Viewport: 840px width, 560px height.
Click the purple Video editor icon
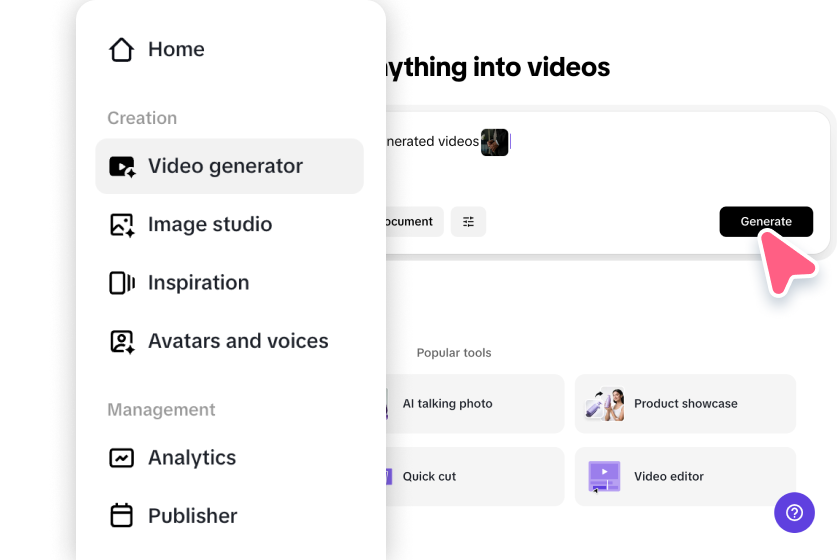point(604,476)
